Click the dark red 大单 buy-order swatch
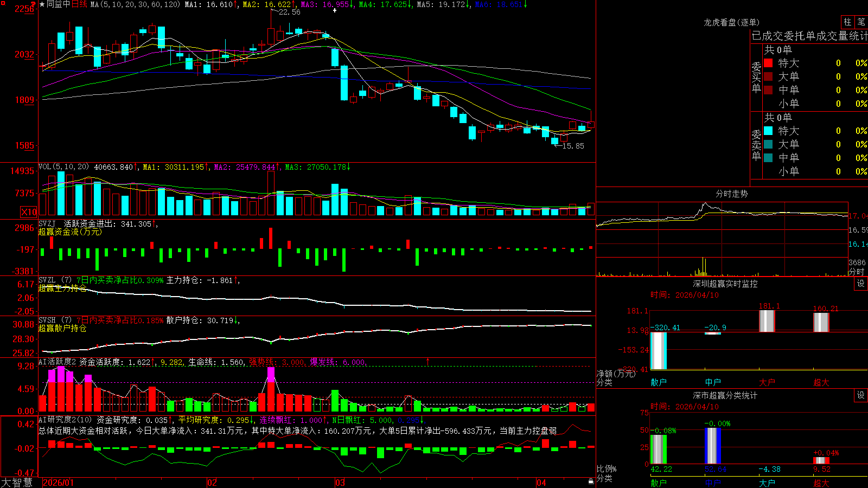Viewport: 868px width, 488px height. click(x=768, y=76)
